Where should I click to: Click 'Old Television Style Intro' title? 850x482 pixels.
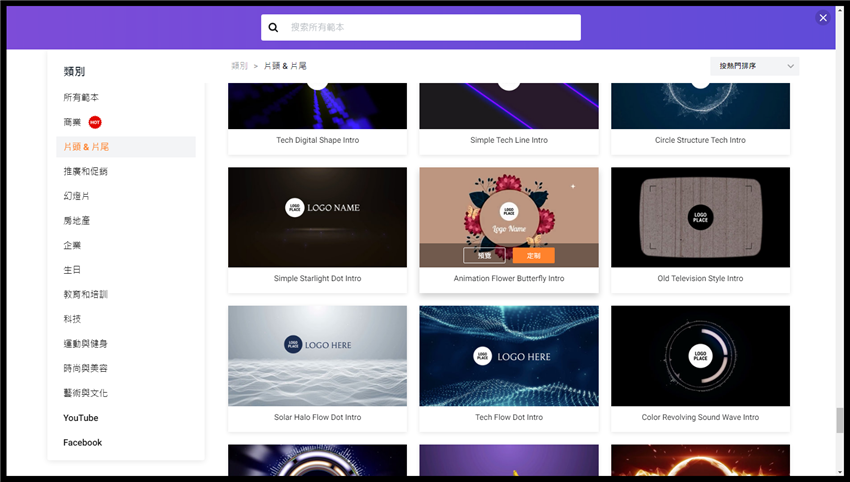click(x=700, y=278)
